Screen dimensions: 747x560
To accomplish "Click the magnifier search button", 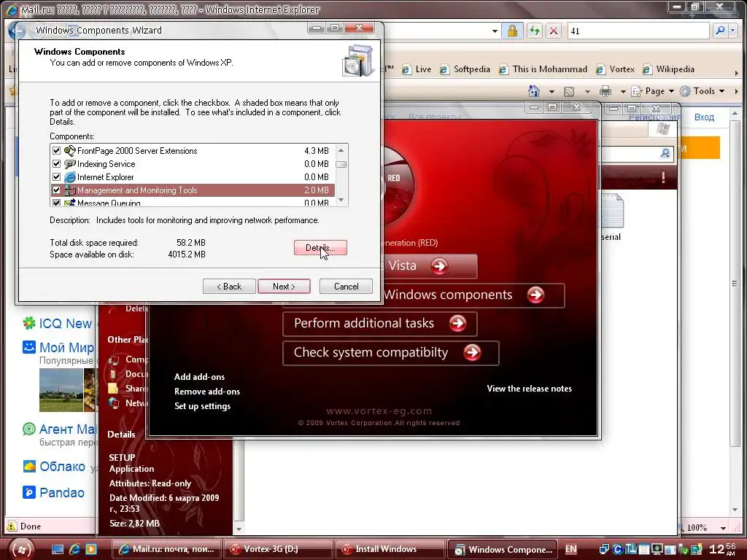I will click(x=720, y=31).
